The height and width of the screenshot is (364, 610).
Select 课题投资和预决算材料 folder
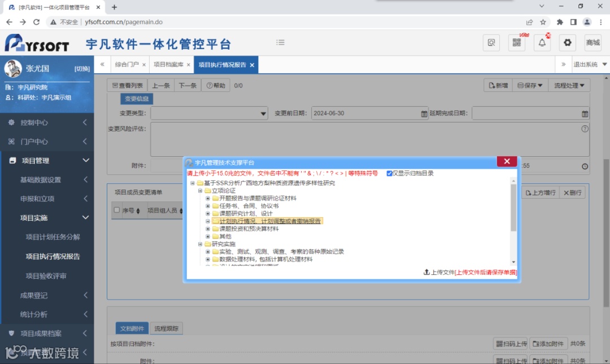(x=249, y=229)
